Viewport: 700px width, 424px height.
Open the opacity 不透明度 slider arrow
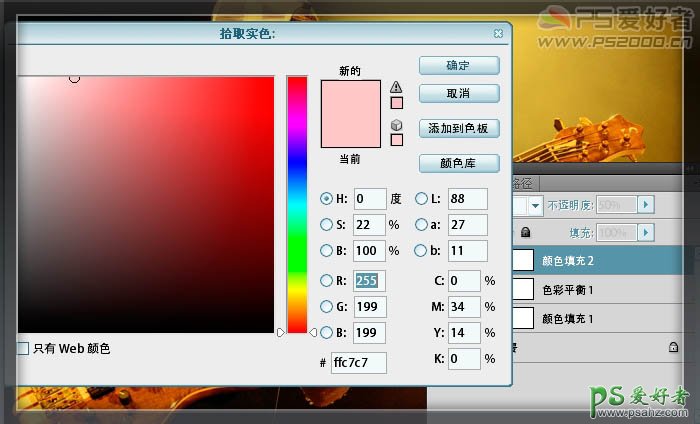646,205
